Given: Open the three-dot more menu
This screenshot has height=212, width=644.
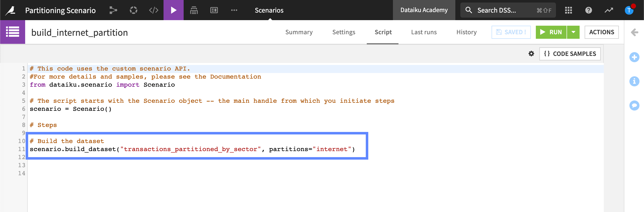Looking at the screenshot, I should (x=234, y=10).
